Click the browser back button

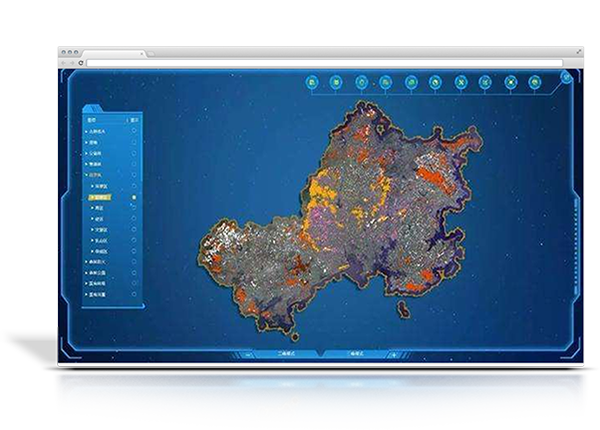click(x=64, y=63)
